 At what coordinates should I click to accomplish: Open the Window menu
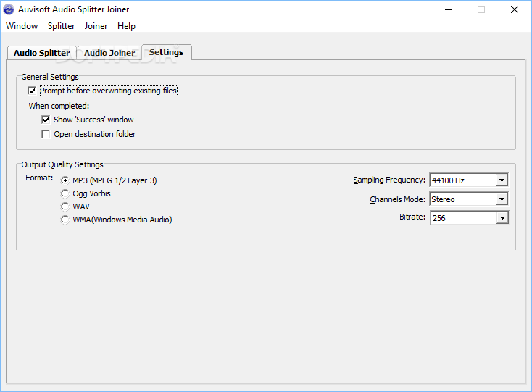pyautogui.click(x=22, y=26)
